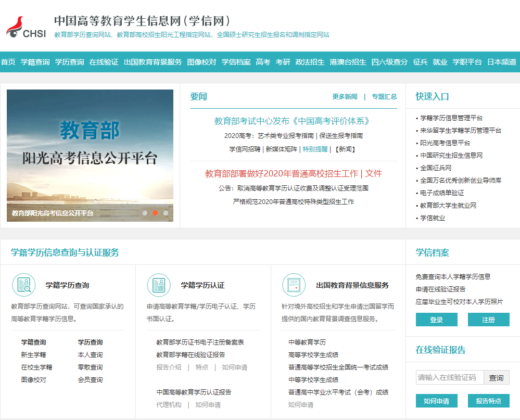The width and height of the screenshot is (520, 420).
Task: Click the 出国教育背景信息服务 circular icon
Action: 294,285
